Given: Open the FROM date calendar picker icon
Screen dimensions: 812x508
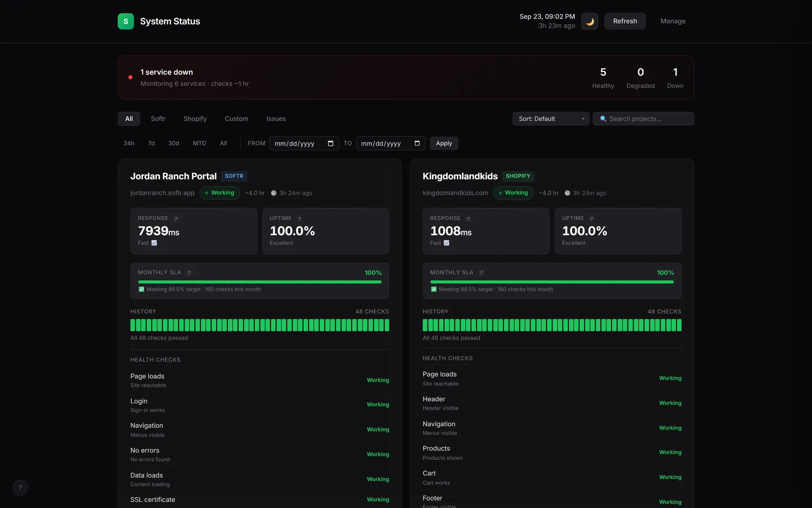Looking at the screenshot, I should [x=331, y=144].
